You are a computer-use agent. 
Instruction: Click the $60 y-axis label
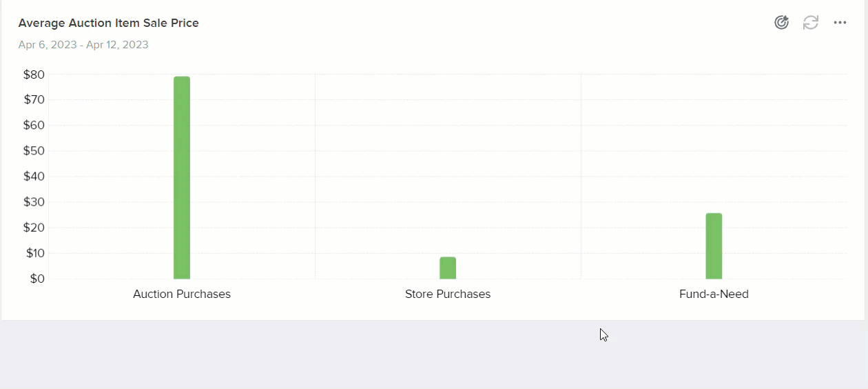(x=34, y=126)
